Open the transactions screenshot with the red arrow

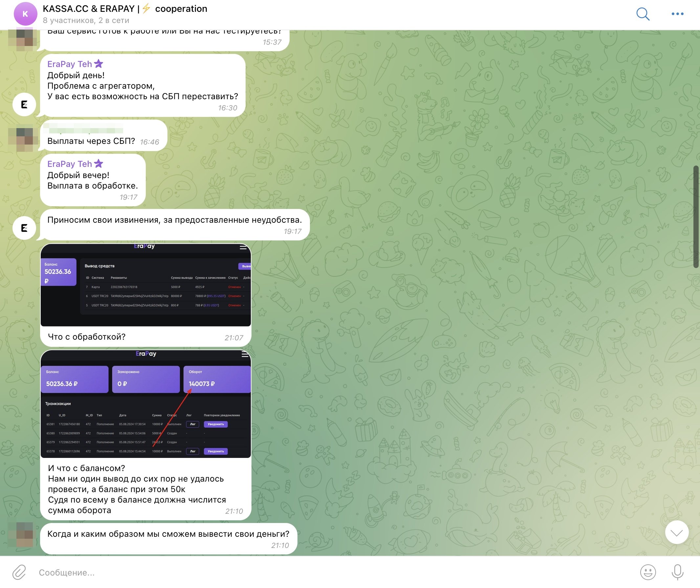[x=146, y=404]
